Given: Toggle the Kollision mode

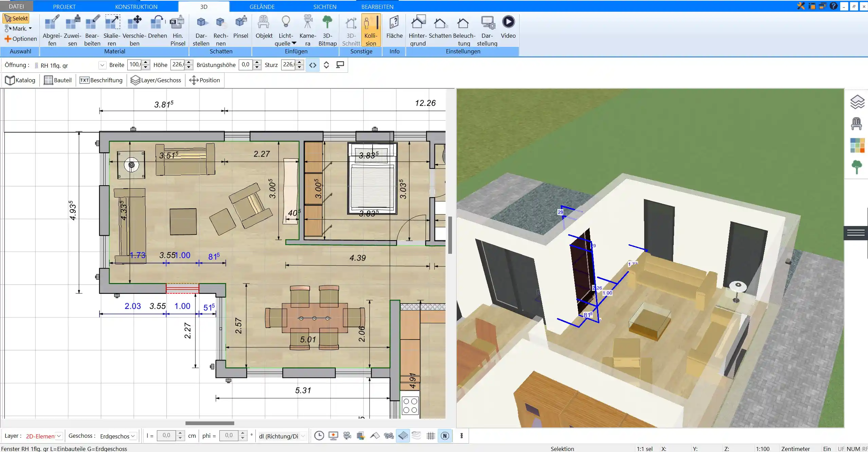Looking at the screenshot, I should coord(371,30).
